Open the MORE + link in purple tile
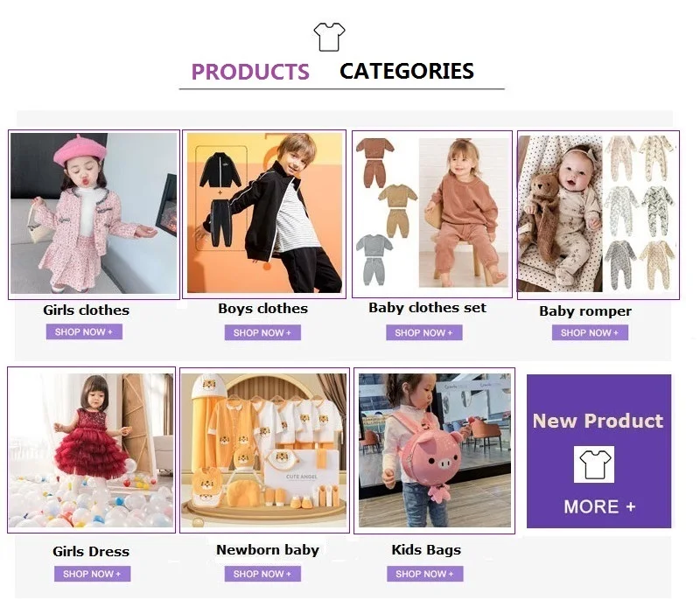Image resolution: width=700 pixels, height=600 pixels. [x=599, y=506]
